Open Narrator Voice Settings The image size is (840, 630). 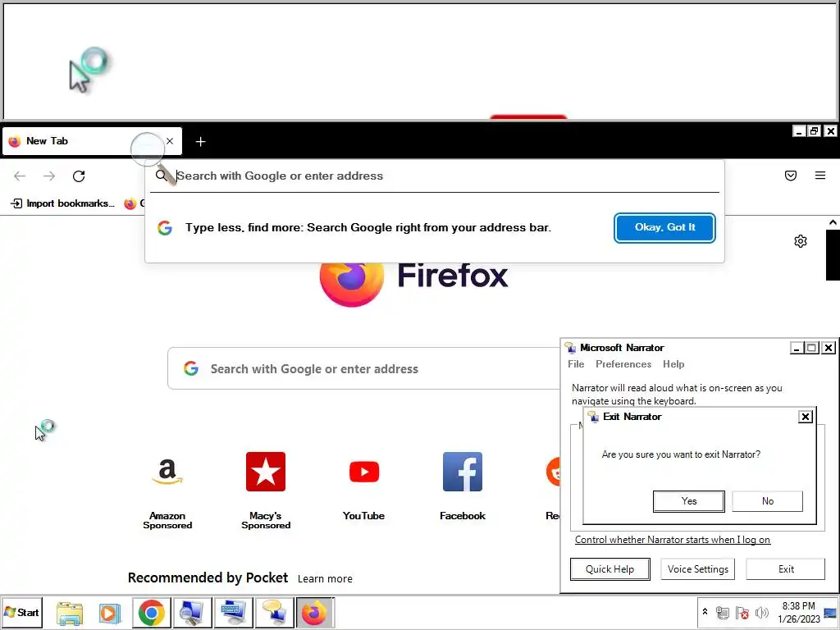click(697, 569)
